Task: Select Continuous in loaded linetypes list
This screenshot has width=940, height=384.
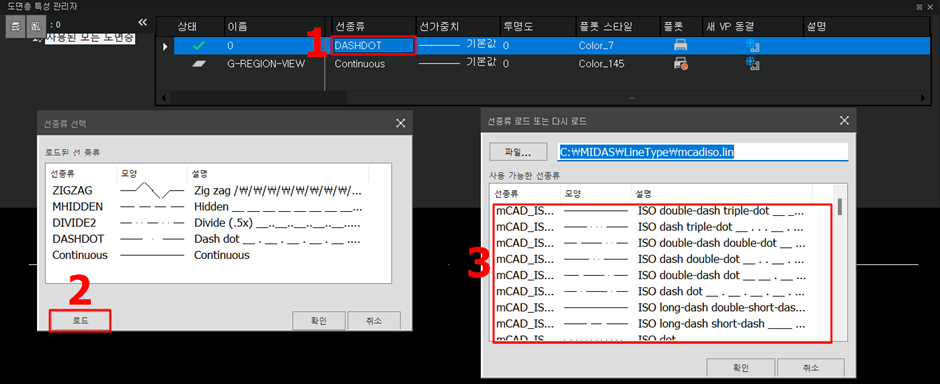Action: pyautogui.click(x=207, y=255)
